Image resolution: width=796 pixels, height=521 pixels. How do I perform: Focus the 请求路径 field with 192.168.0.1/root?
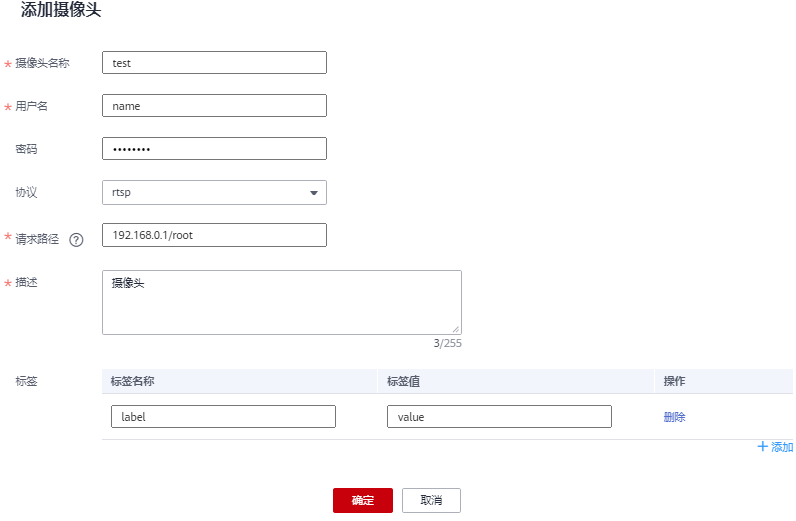click(214, 235)
